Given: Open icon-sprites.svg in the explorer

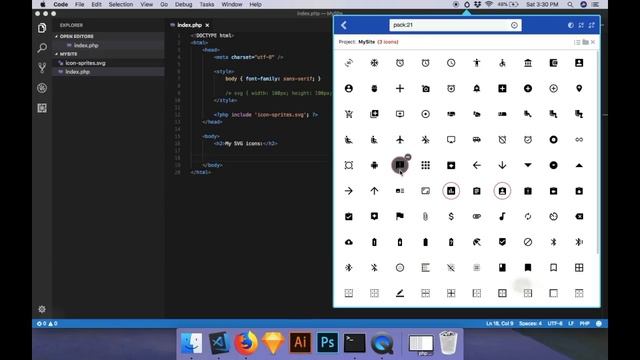Looking at the screenshot, I should coord(85,63).
